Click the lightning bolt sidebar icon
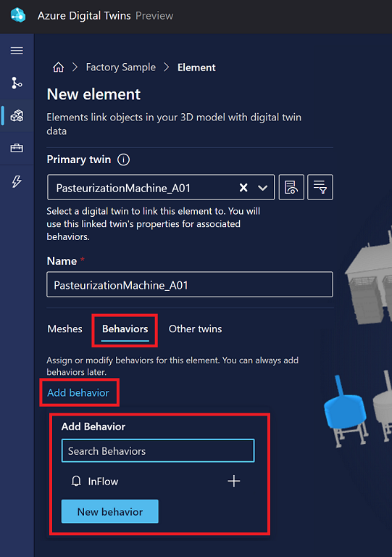 click(17, 181)
